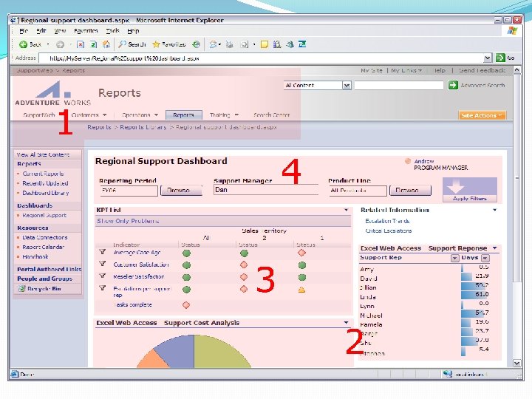Viewport: 532px width, 399px height.
Task: Open the Edit menu
Action: (x=41, y=30)
